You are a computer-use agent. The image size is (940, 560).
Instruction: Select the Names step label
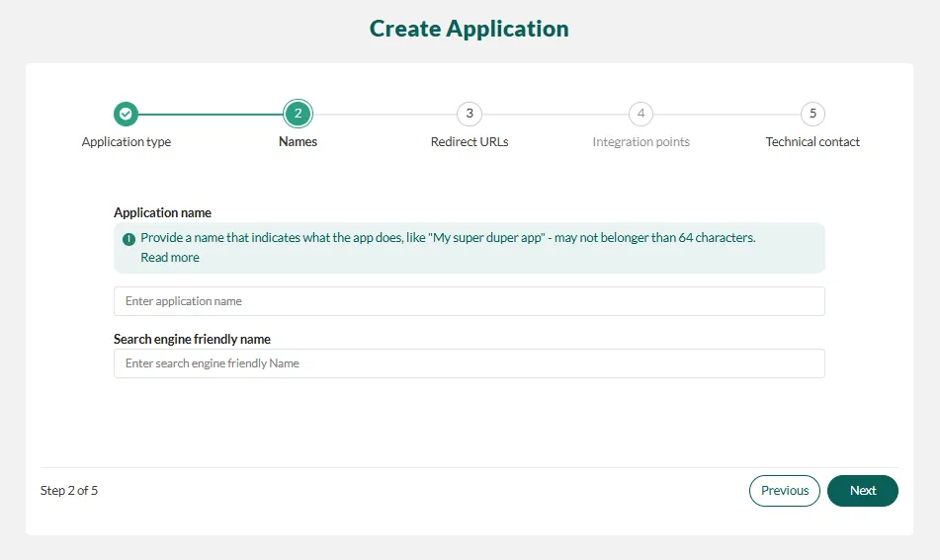click(298, 142)
